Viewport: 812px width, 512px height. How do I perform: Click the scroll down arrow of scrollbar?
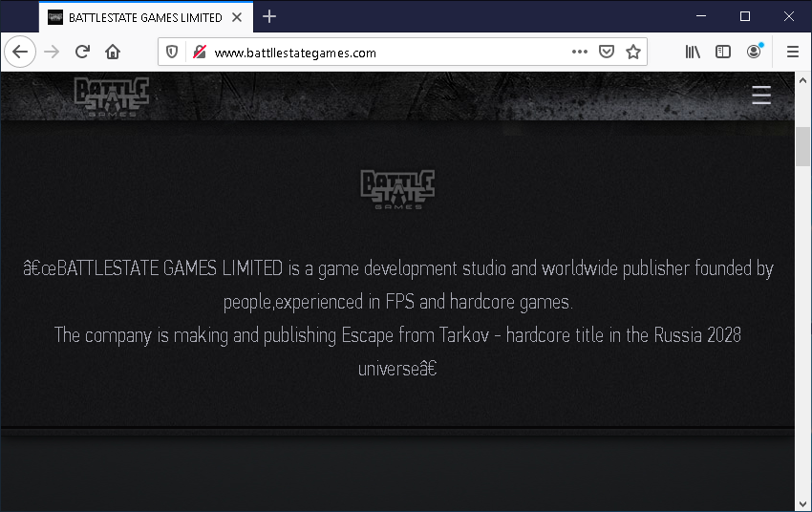pos(802,503)
